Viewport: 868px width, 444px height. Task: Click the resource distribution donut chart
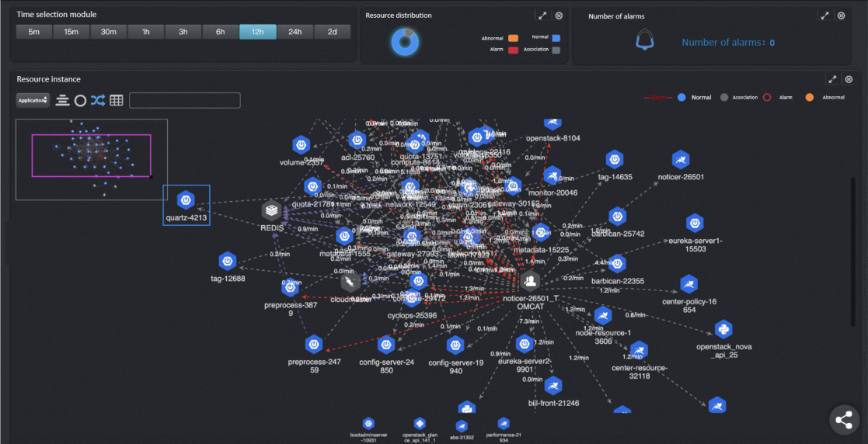point(405,41)
